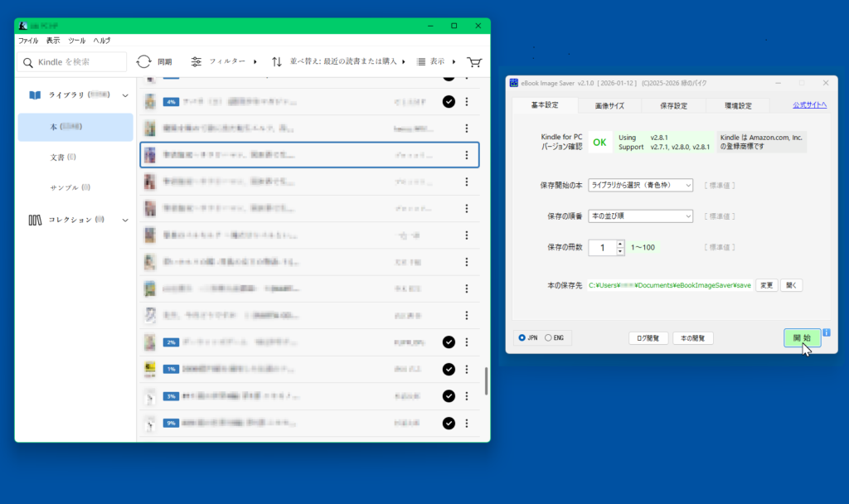Select the JPN language radio button

pyautogui.click(x=522, y=338)
